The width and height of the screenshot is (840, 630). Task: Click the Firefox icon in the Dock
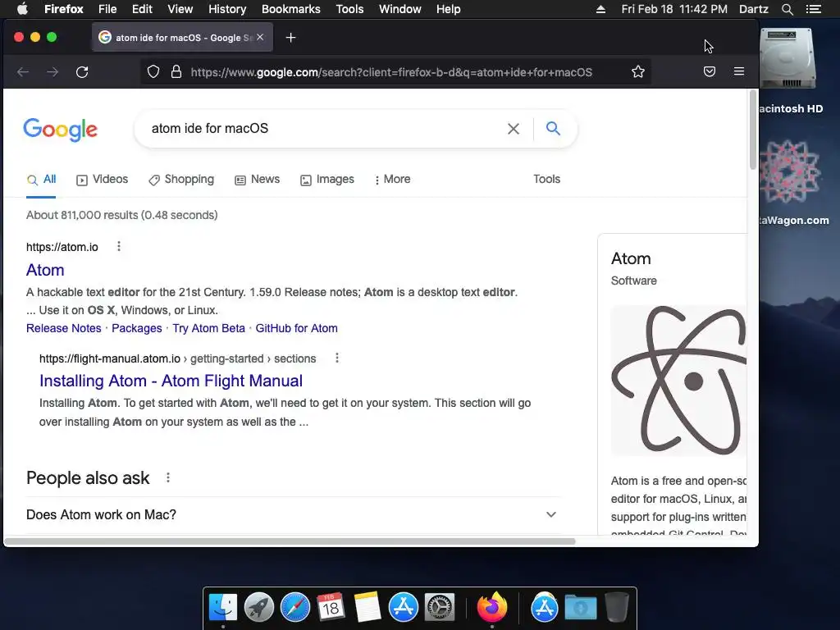[x=492, y=608]
